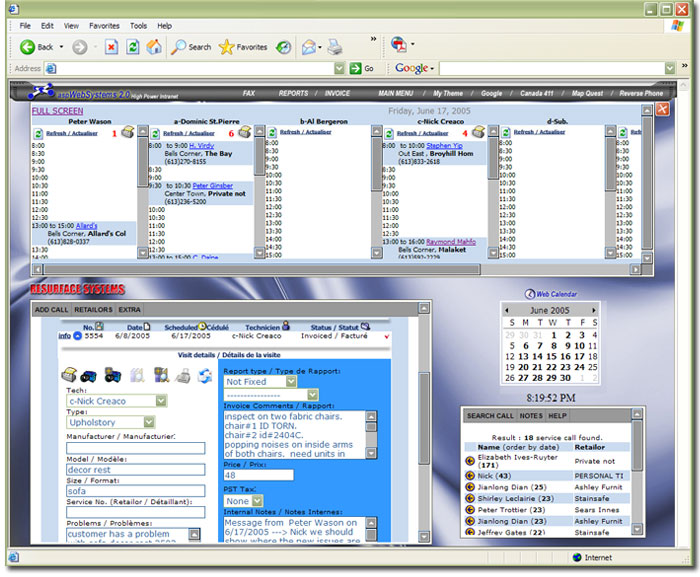Go to previous month in calendar
Image resolution: width=700 pixels, height=577 pixels.
[x=507, y=310]
